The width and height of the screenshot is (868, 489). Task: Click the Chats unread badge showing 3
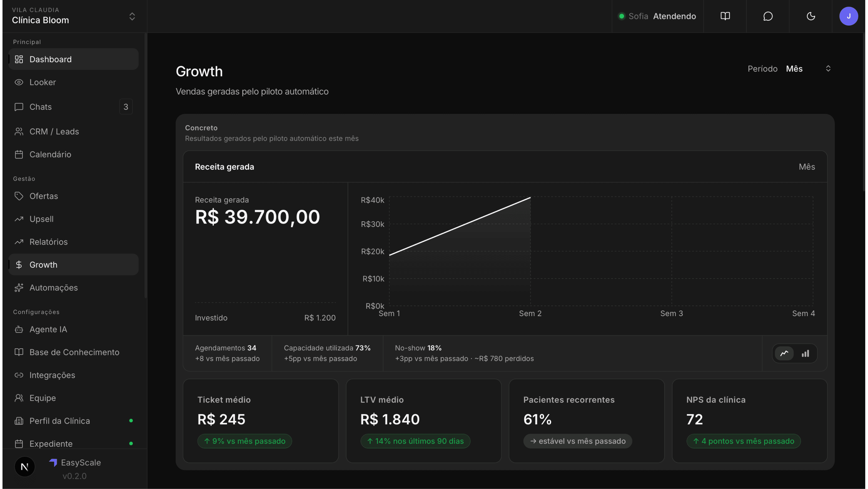[x=126, y=107]
